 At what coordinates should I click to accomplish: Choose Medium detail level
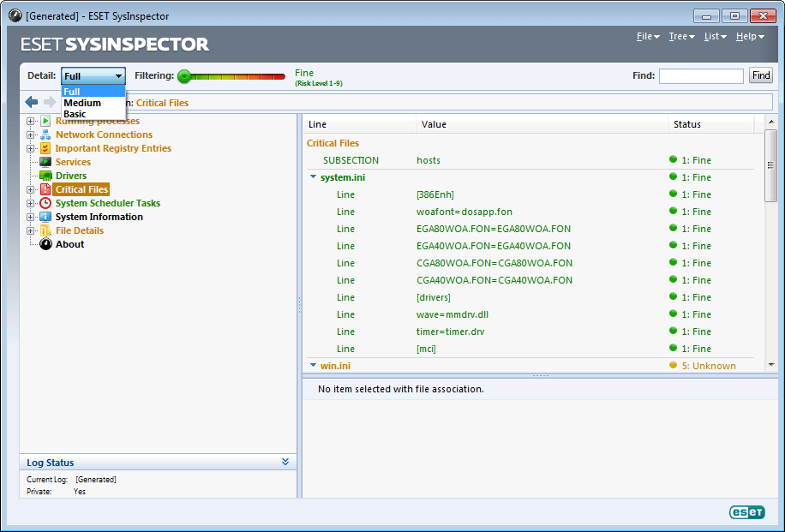click(93, 103)
